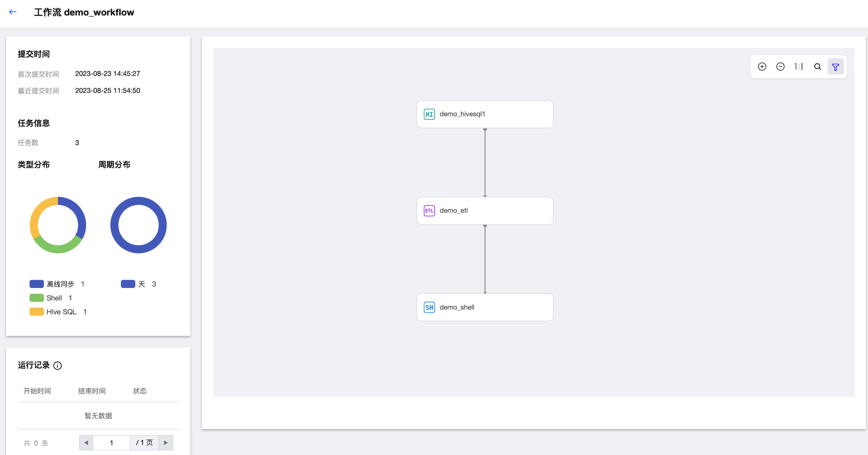Screen dimensions: 868x455
Task: Toggle the Hive SQL legend swatch
Action: coord(37,312)
